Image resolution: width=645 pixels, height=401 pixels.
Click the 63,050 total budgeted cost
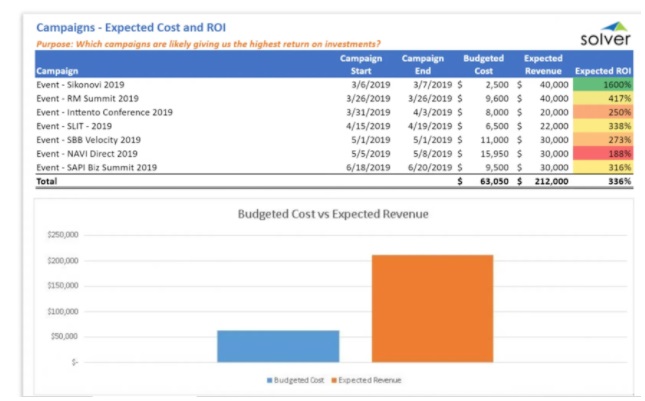click(x=494, y=181)
